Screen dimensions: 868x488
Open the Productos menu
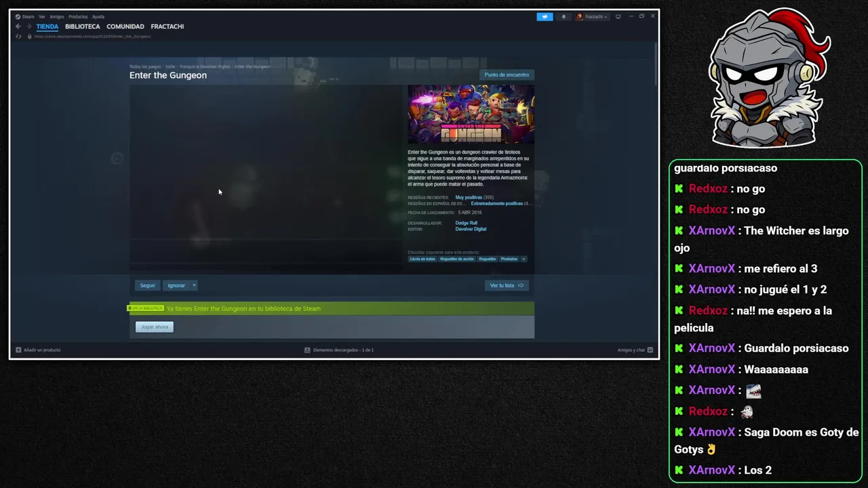78,16
